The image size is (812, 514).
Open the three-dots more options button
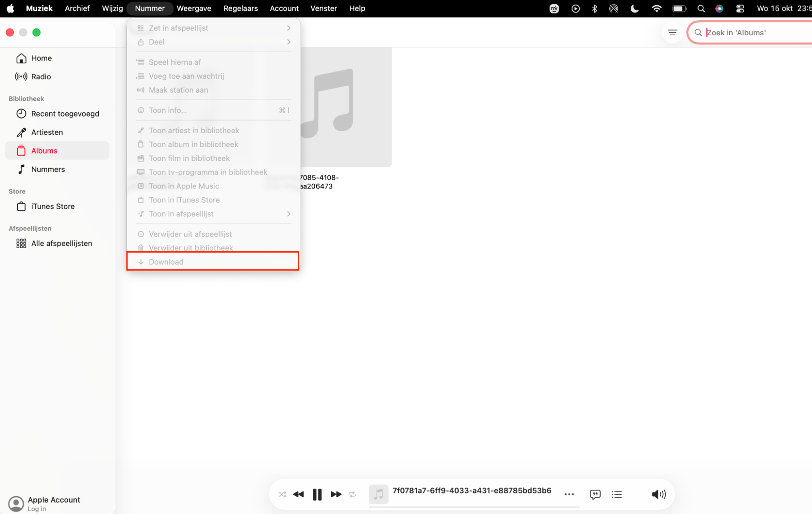click(569, 494)
